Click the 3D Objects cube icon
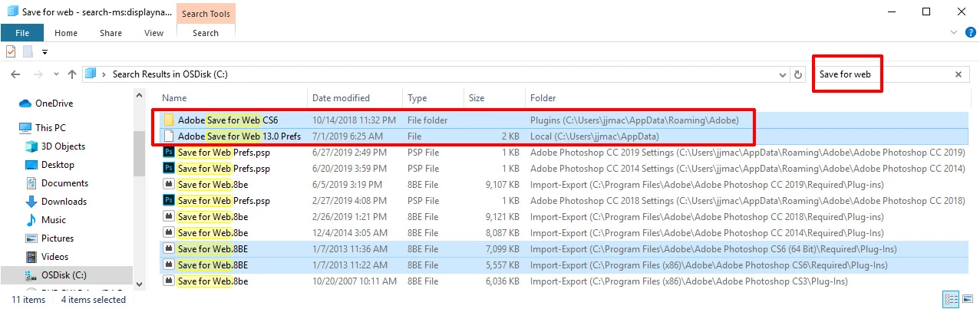This screenshot has height=309, width=980. [x=31, y=146]
